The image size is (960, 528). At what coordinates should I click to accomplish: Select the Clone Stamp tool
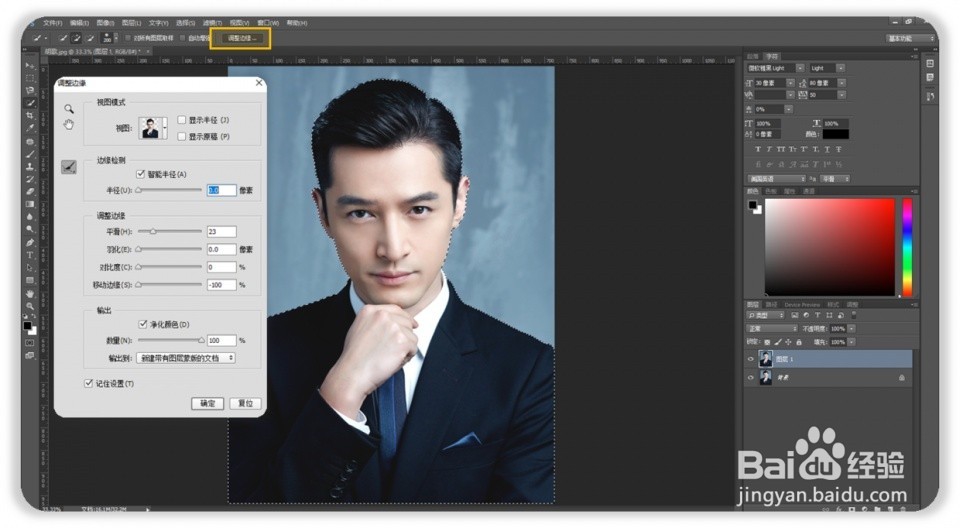point(29,167)
